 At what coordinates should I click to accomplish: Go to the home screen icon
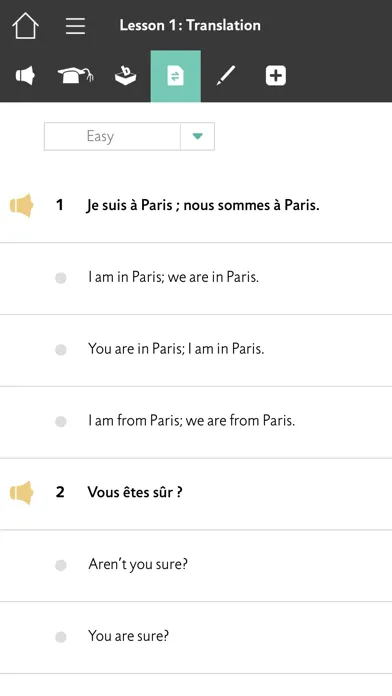(x=25, y=26)
